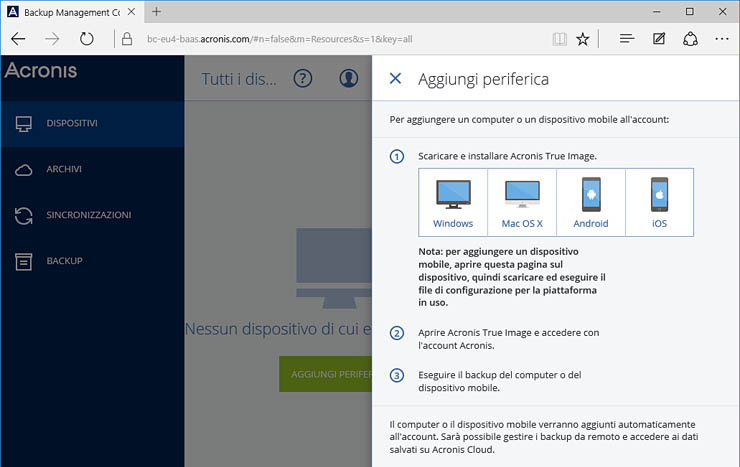Close the Backup Management tab
The height and width of the screenshot is (467, 740).
tap(132, 12)
